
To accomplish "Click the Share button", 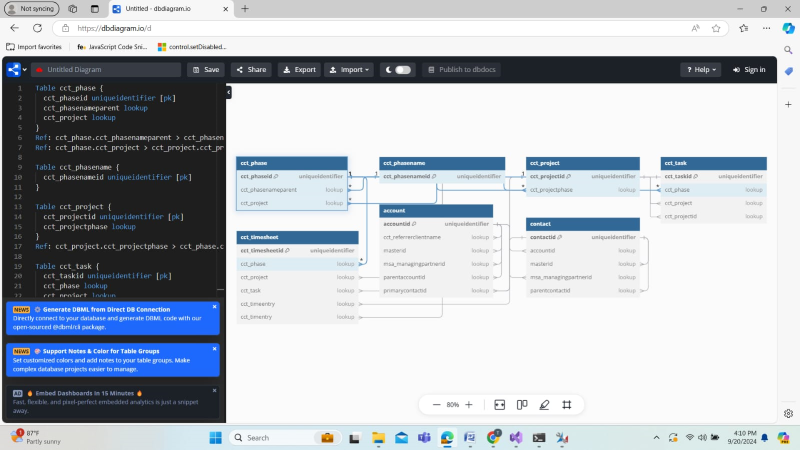I will tap(251, 70).
